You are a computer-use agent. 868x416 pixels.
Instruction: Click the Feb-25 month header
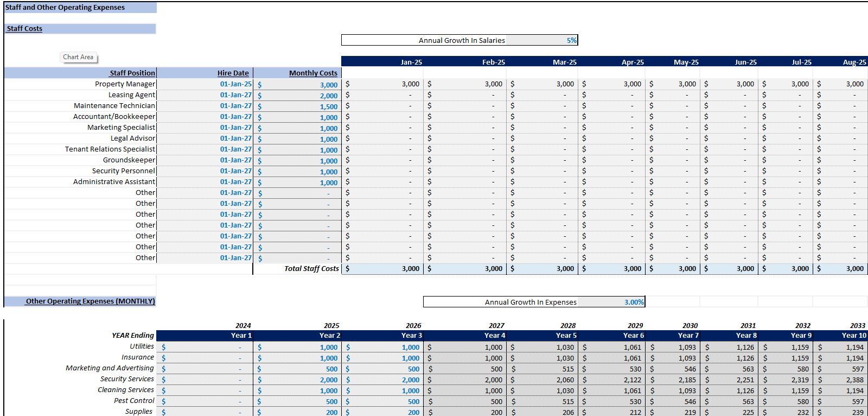point(494,62)
